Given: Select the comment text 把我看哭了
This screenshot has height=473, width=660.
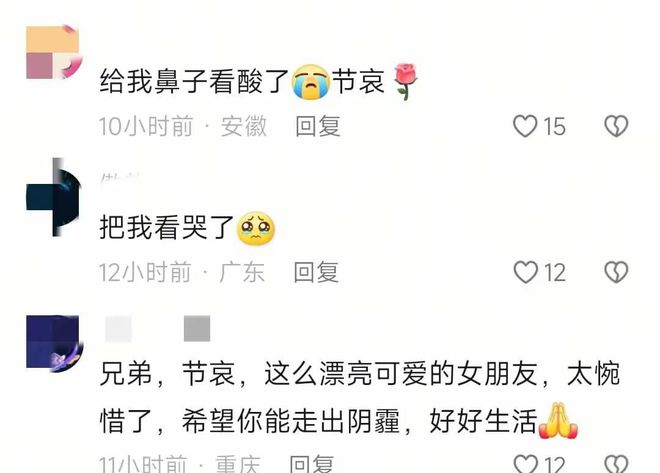Looking at the screenshot, I should (x=167, y=228).
